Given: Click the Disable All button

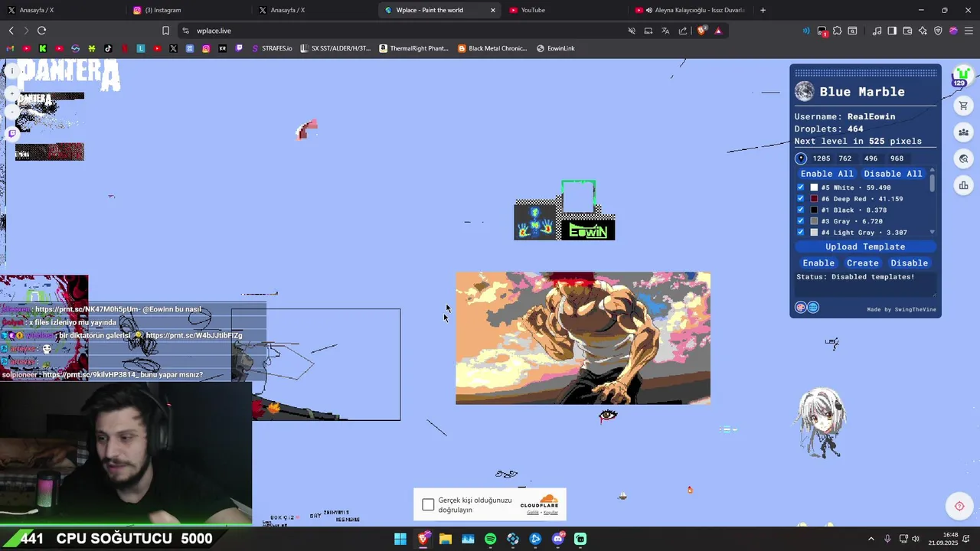Looking at the screenshot, I should point(893,174).
